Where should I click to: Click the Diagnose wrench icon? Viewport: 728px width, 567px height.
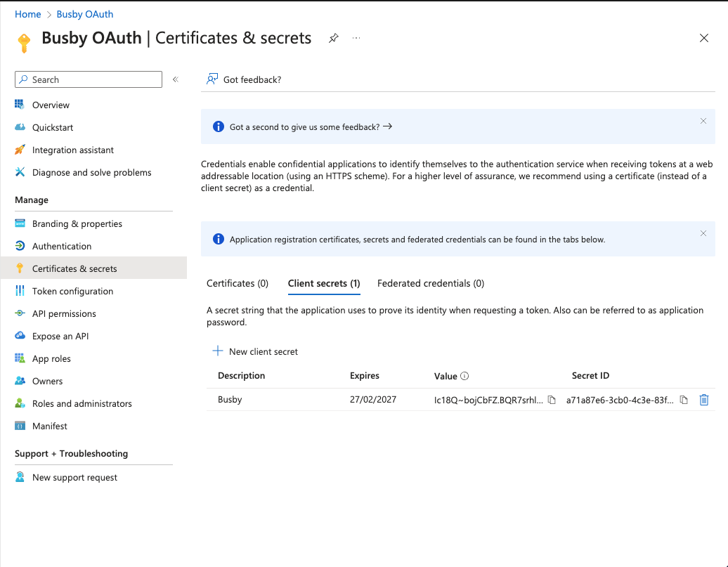click(20, 172)
